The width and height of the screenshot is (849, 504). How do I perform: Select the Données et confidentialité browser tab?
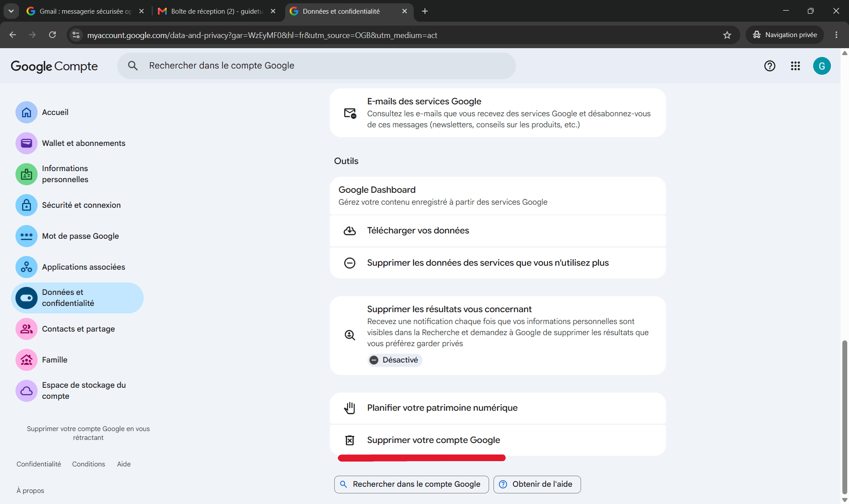349,11
